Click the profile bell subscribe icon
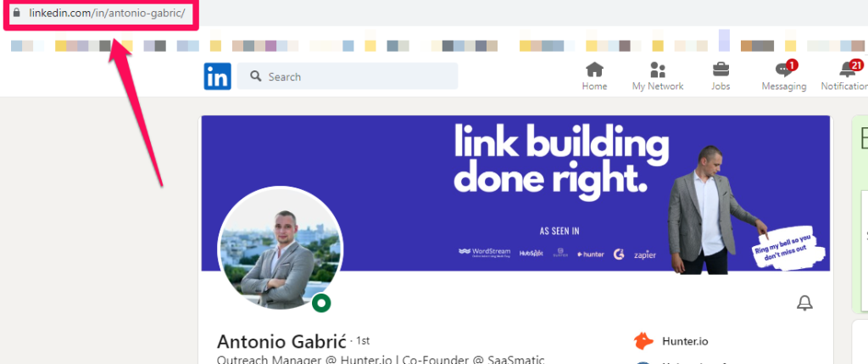 (x=804, y=303)
